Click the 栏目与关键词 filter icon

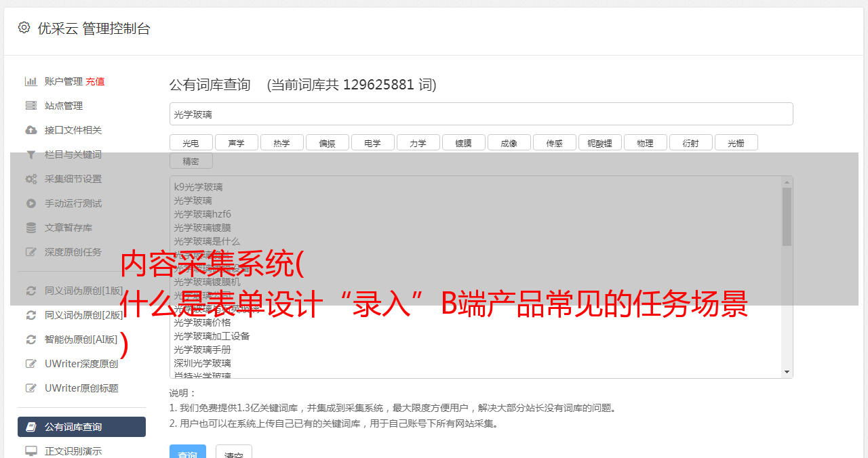pos(31,154)
